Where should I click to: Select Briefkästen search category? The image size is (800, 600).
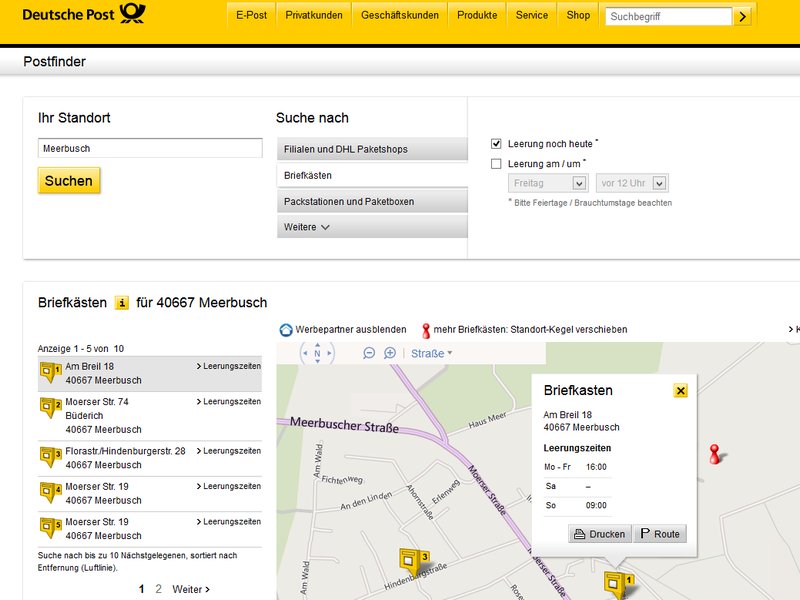click(x=372, y=176)
